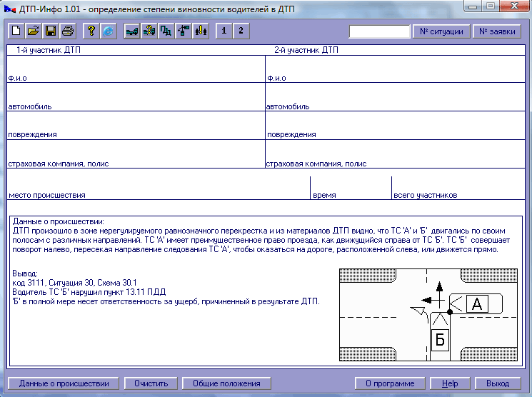Click the number input box in toolbar
532x397 pixels.
pos(380,31)
